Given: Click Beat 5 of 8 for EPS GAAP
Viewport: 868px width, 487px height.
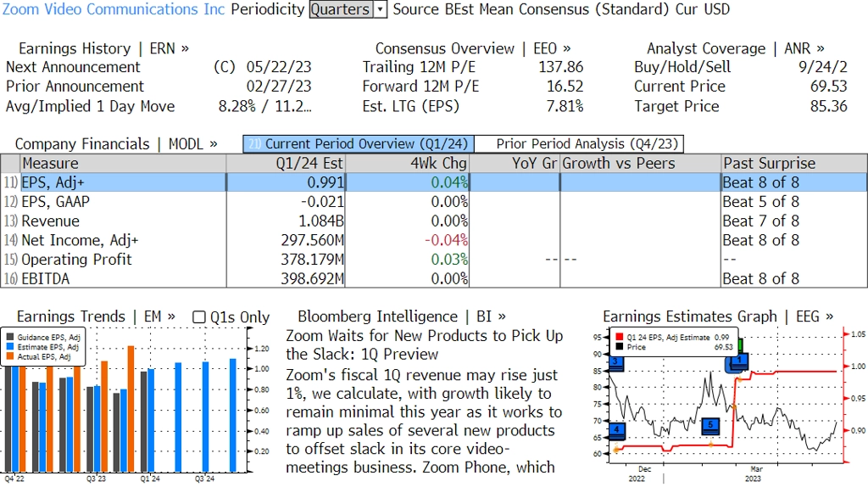Looking at the screenshot, I should [x=760, y=202].
